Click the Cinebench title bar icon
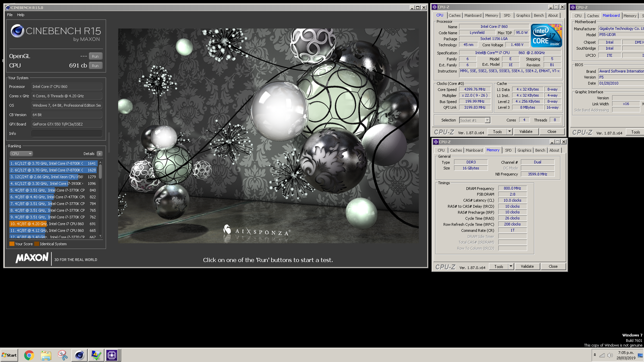 [x=8, y=7]
